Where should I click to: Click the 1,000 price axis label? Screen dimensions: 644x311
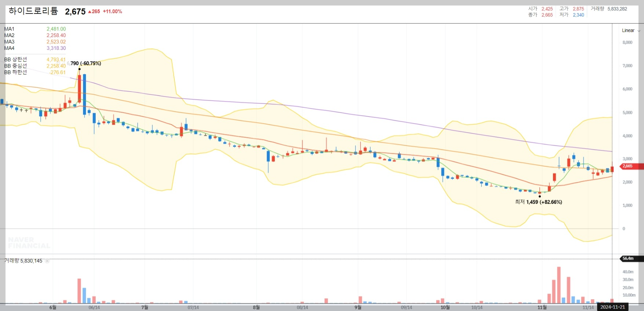pyautogui.click(x=627, y=205)
